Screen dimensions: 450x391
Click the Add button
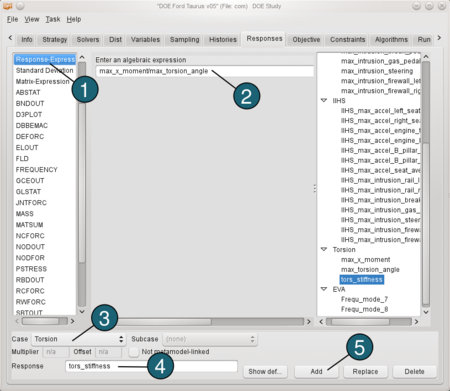coord(316,371)
